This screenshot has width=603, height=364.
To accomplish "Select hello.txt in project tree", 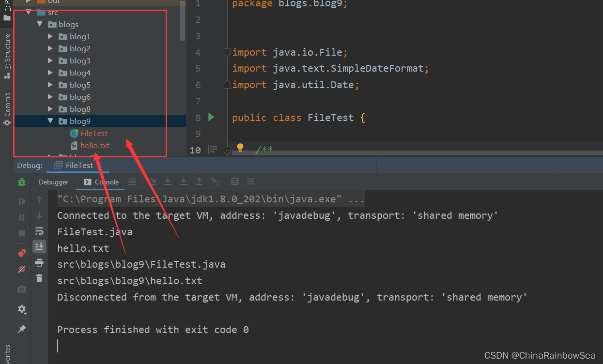I will click(95, 145).
